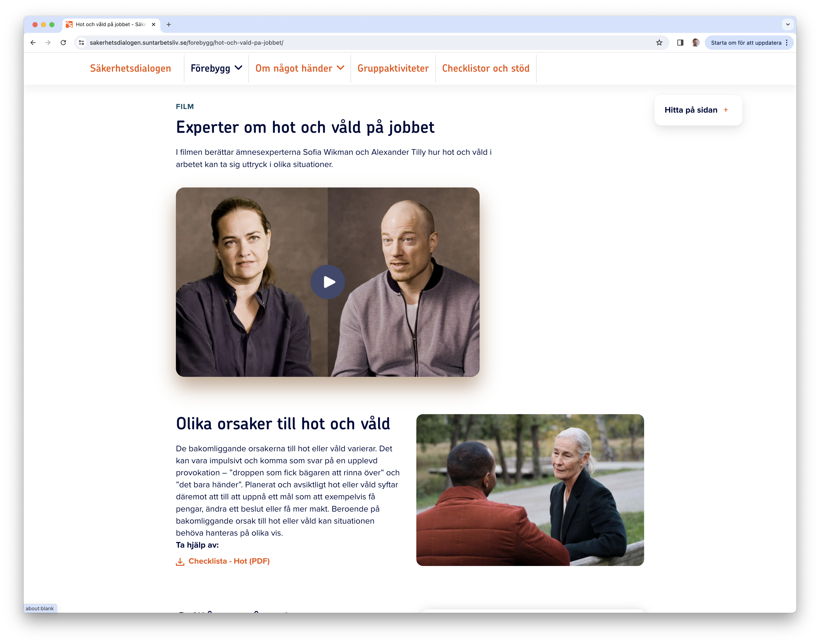Go to Gruppaktiviteter menu item
820x644 pixels.
(393, 68)
